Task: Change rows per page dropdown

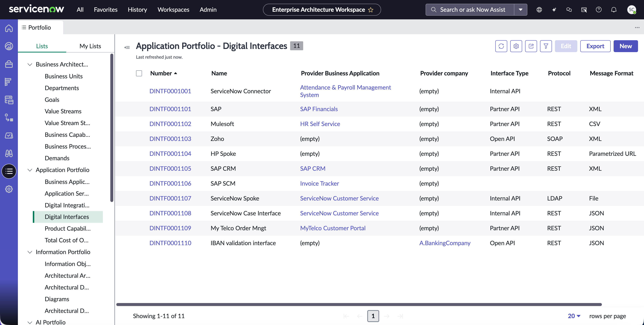Action: [574, 316]
